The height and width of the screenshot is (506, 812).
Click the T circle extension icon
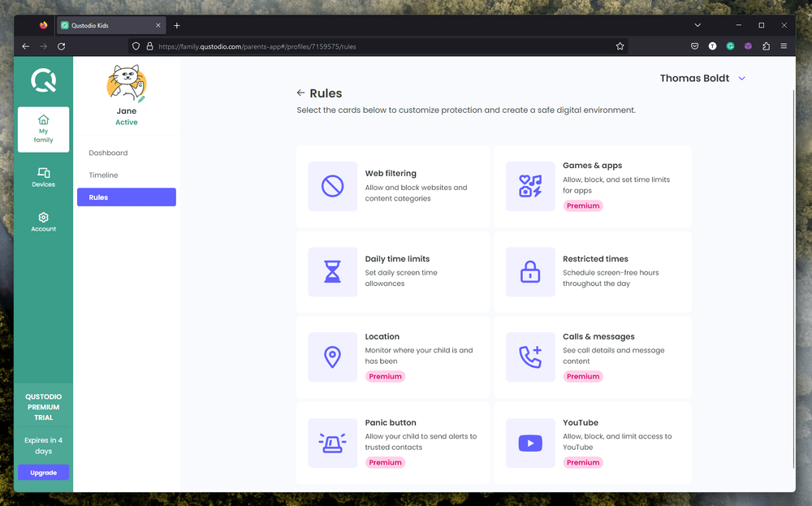(x=713, y=46)
